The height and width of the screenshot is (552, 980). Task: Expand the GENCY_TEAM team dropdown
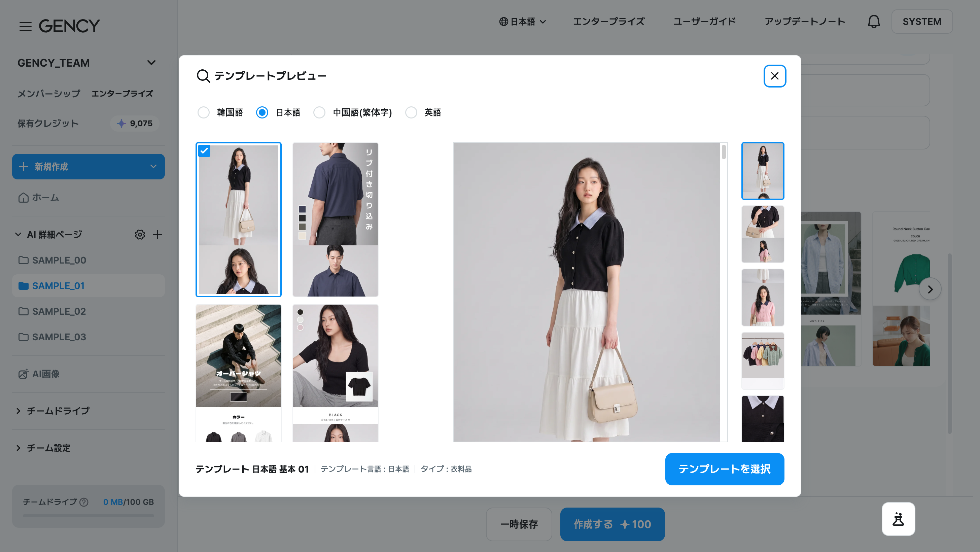[x=151, y=63]
